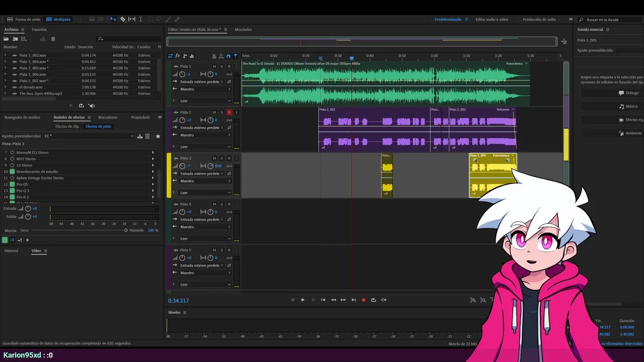The width and height of the screenshot is (644, 362).
Task: Switch to the Mezclador tab
Action: (244, 30)
